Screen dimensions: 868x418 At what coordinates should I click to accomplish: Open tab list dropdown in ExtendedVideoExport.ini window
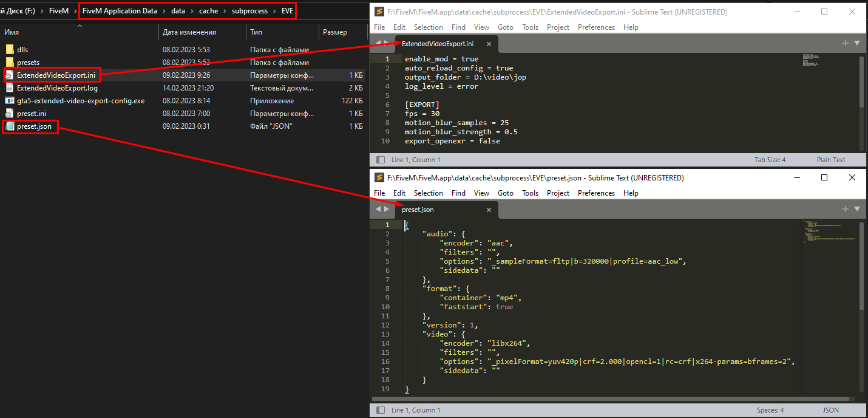click(857, 43)
